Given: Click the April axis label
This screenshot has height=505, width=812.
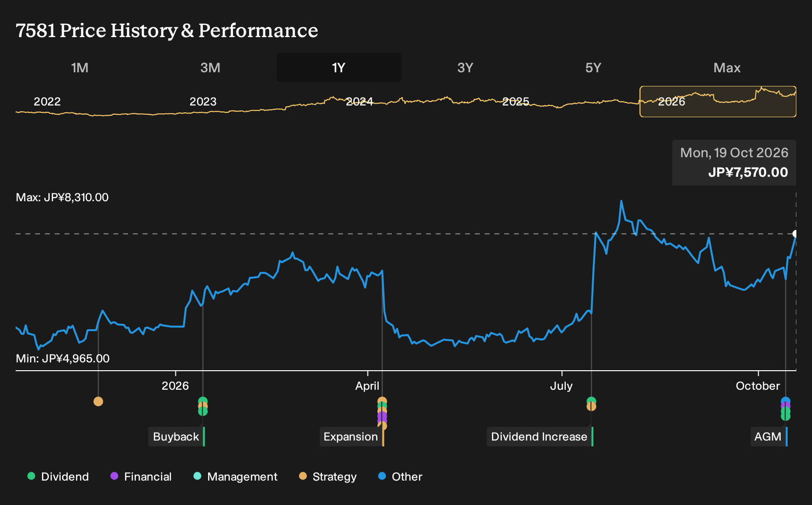Looking at the screenshot, I should (367, 386).
